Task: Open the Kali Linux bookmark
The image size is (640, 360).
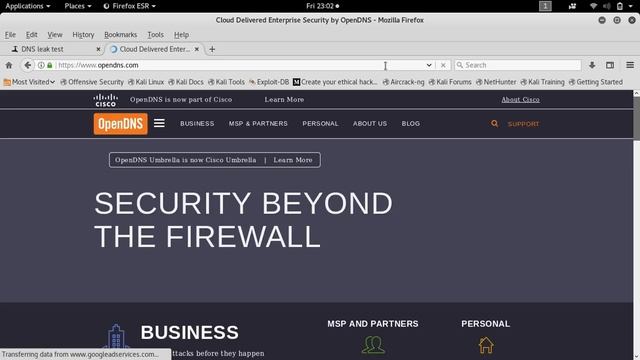Action: (x=146, y=82)
